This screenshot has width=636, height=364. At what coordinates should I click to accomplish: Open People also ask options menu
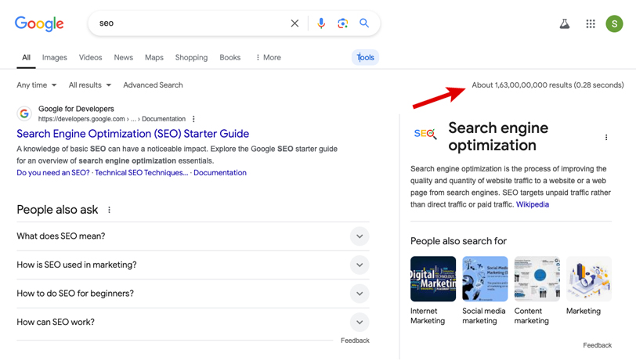(x=109, y=210)
